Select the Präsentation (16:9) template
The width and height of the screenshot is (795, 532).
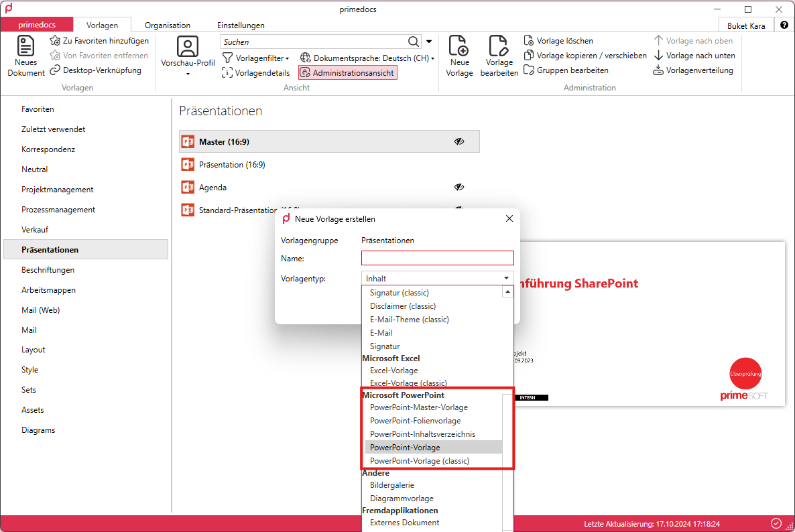[x=330, y=164]
